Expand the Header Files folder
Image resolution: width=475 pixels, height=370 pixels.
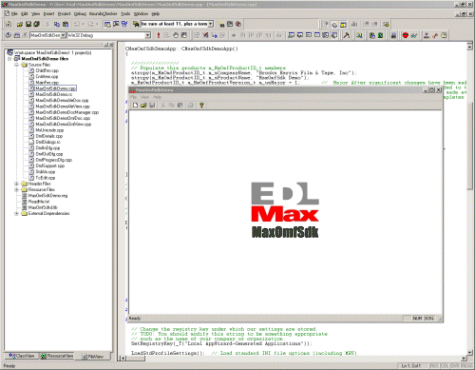pyautogui.click(x=16, y=184)
